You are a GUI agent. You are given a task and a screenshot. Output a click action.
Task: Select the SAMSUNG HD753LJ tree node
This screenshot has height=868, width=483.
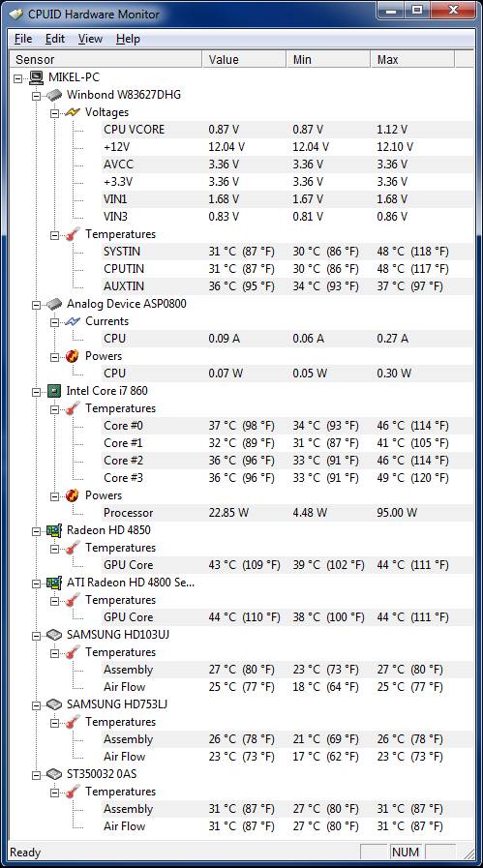click(117, 704)
